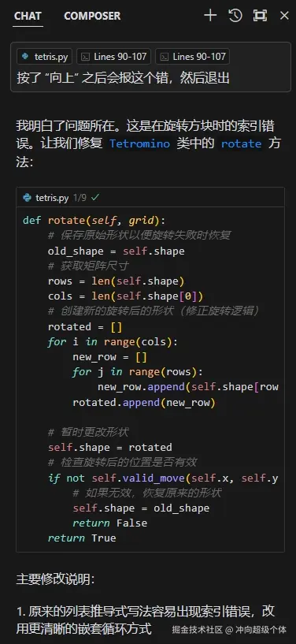The width and height of the screenshot is (296, 644).
Task: Click the second Lines 90-107 chip
Action: coord(193,57)
